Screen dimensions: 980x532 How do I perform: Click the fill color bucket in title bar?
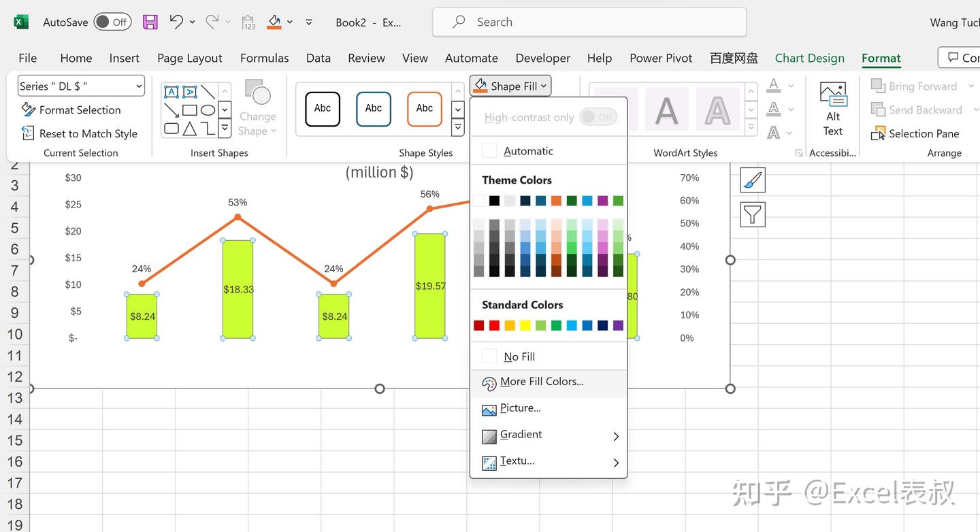tap(274, 22)
